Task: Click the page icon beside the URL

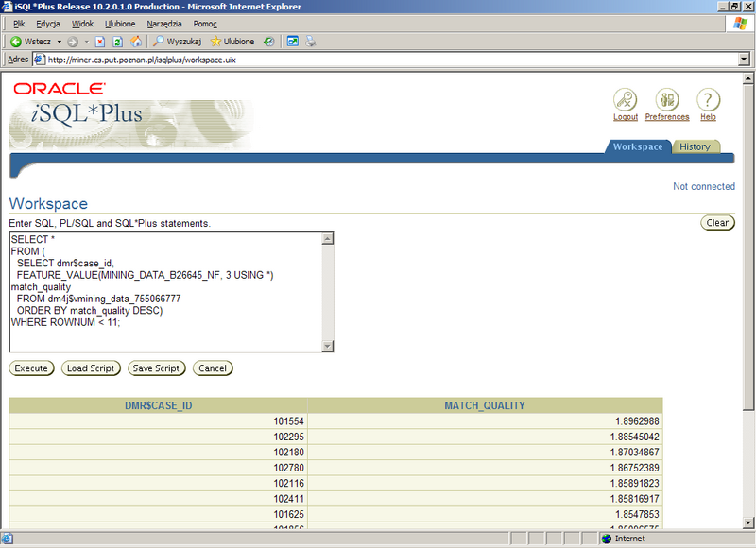Action: pyautogui.click(x=40, y=60)
